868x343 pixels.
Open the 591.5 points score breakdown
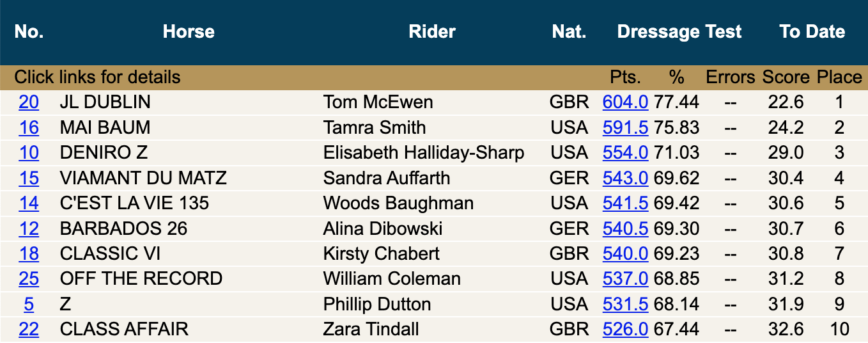(625, 127)
